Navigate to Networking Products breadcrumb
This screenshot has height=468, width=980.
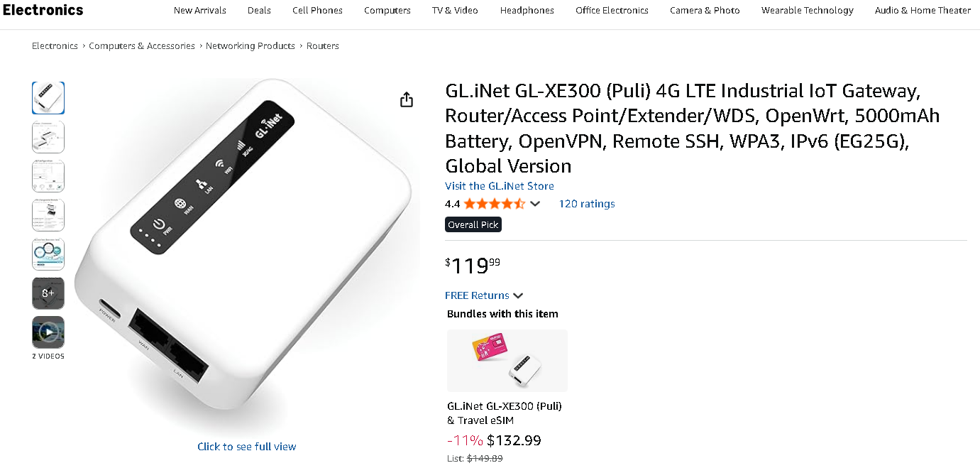[x=250, y=46]
